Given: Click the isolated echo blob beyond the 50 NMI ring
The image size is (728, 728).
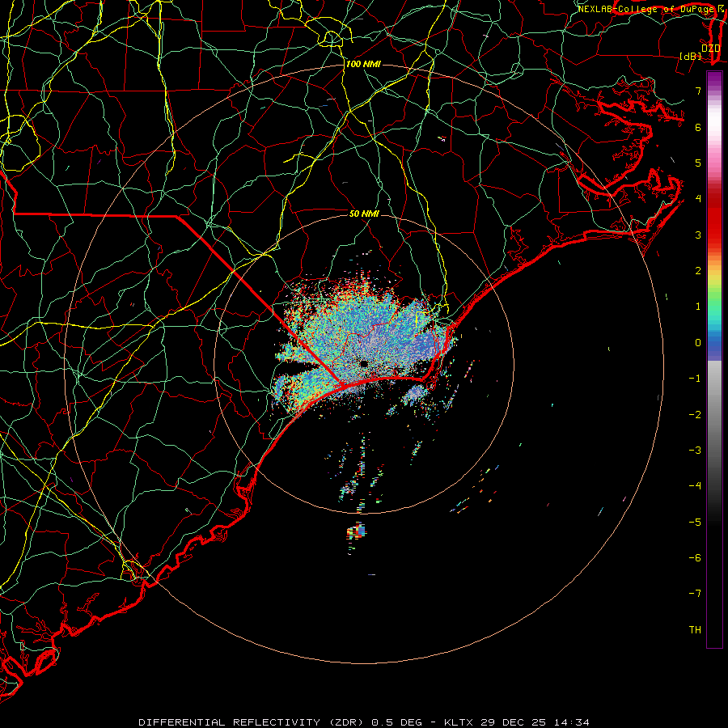Looking at the screenshot, I should pos(357,531).
